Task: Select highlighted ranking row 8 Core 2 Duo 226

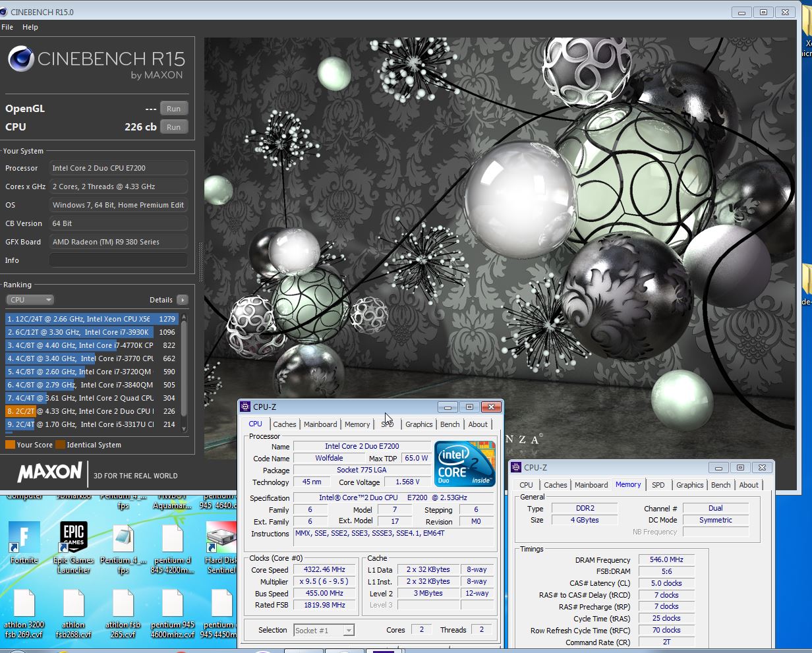Action: 92,411
